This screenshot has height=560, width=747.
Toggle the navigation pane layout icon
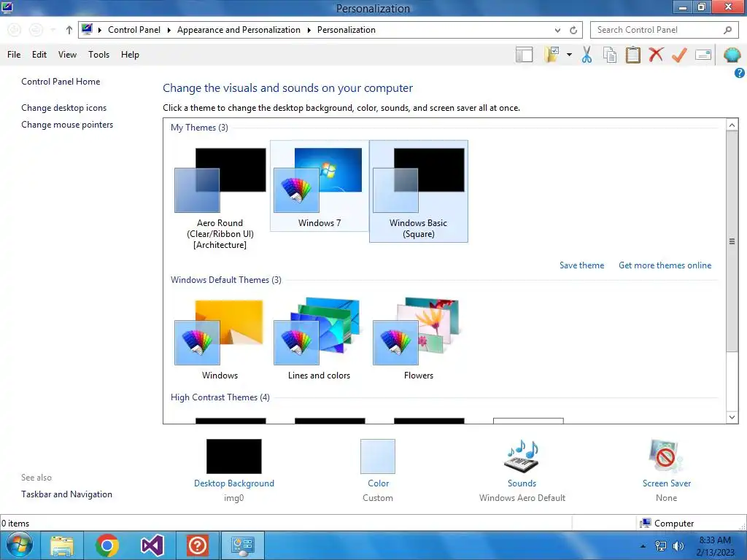(524, 55)
